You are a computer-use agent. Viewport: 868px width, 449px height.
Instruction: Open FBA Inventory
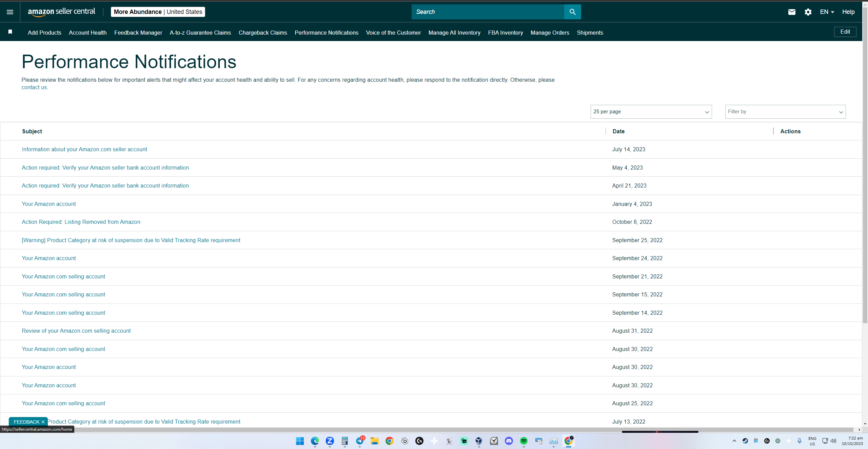[506, 33]
